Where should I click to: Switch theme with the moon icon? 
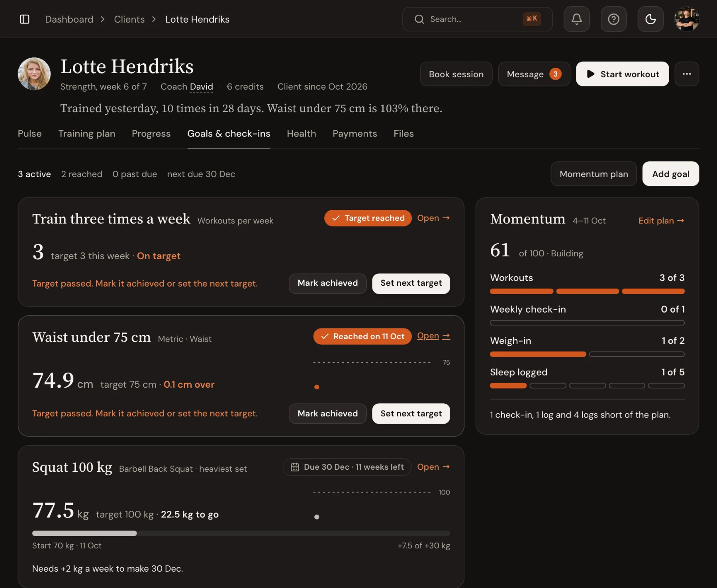pos(650,19)
